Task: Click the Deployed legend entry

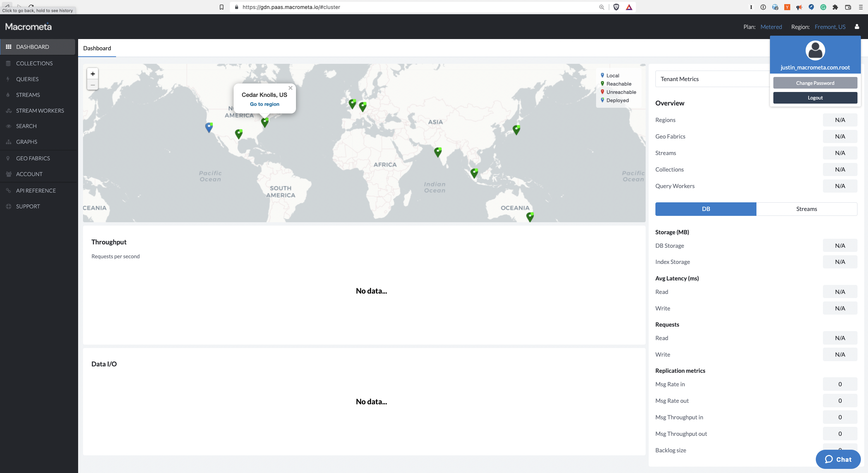Action: tap(615, 100)
